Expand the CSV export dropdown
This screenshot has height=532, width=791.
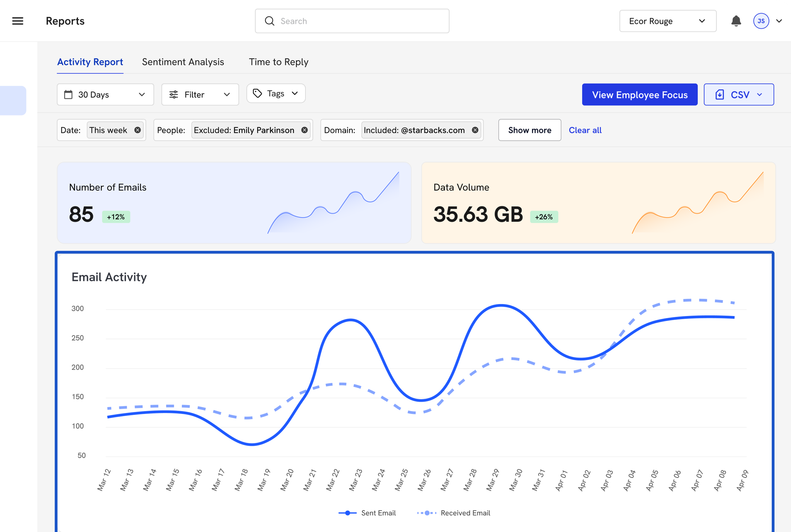pos(738,95)
